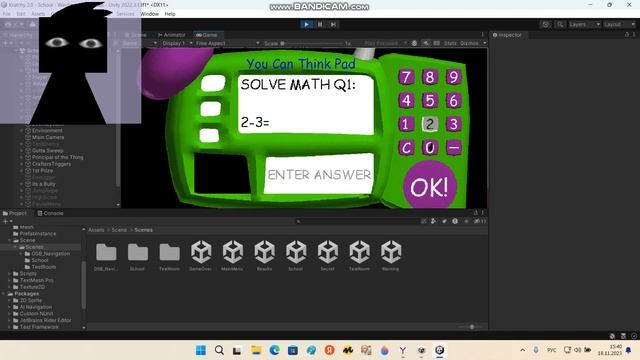Click the C clear key
This screenshot has width=640, height=360.
[406, 148]
